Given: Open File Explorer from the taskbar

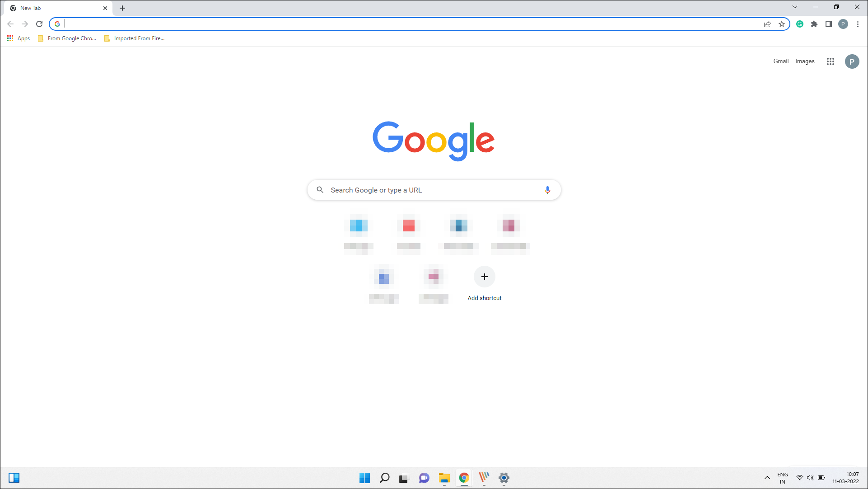Looking at the screenshot, I should (444, 478).
